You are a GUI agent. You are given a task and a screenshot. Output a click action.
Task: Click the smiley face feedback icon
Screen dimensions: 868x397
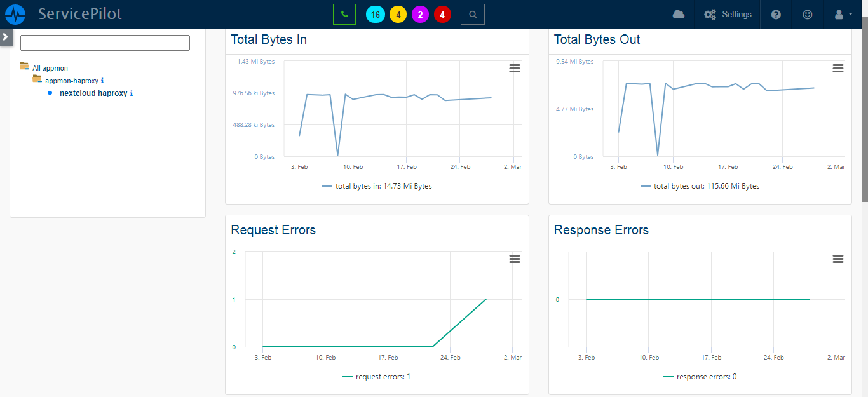click(808, 14)
